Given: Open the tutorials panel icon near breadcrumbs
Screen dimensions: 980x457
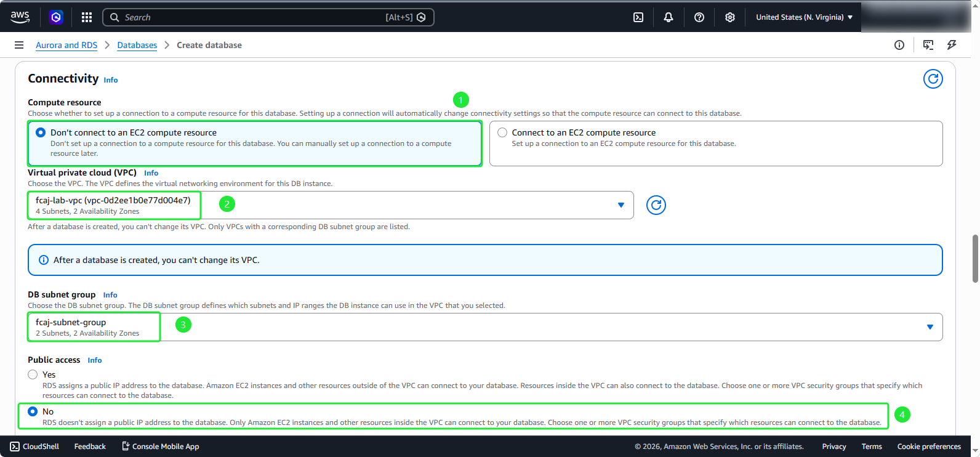Looking at the screenshot, I should point(928,45).
